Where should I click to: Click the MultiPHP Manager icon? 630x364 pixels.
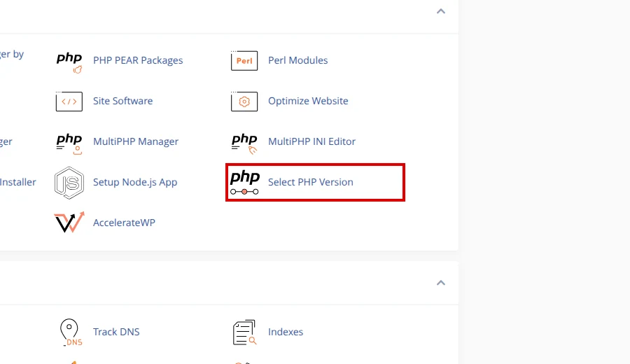69,143
